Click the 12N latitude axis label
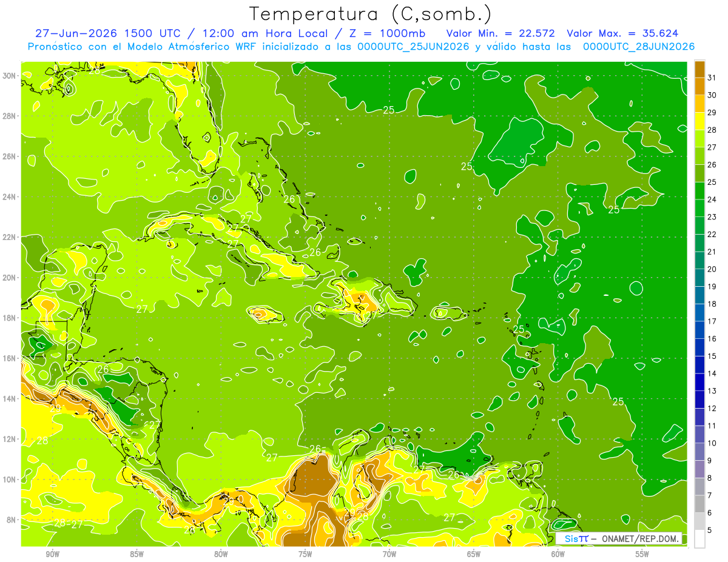The image size is (728, 562). (x=10, y=439)
